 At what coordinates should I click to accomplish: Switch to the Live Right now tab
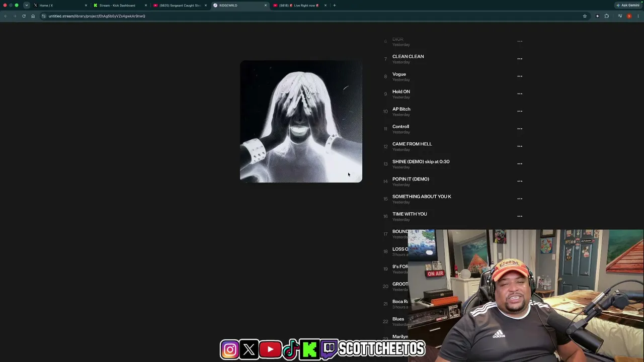[299, 6]
